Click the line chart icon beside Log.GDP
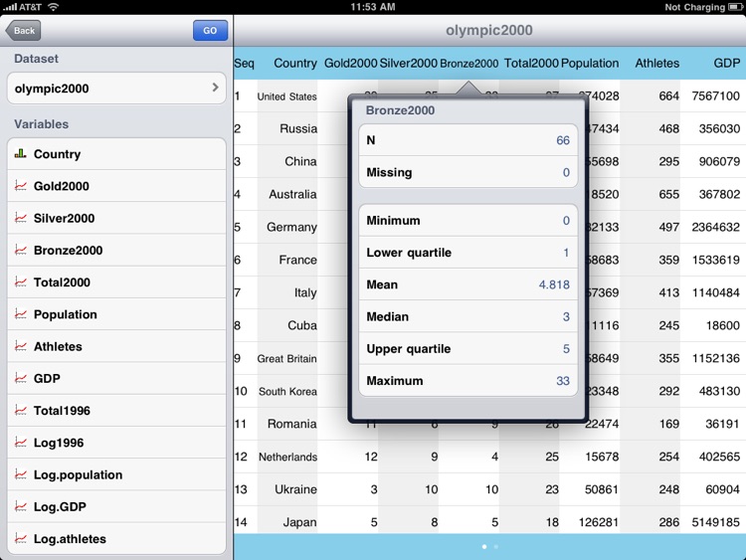 [21, 506]
